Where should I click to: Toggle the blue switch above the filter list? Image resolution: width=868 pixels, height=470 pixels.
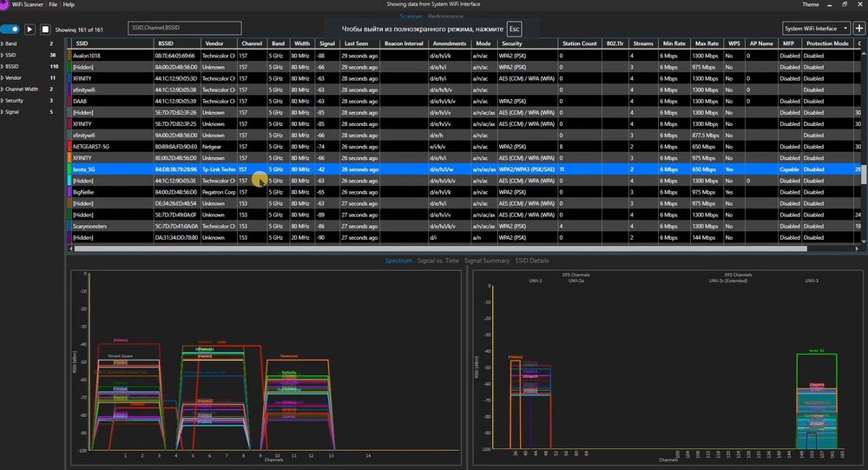(x=10, y=30)
